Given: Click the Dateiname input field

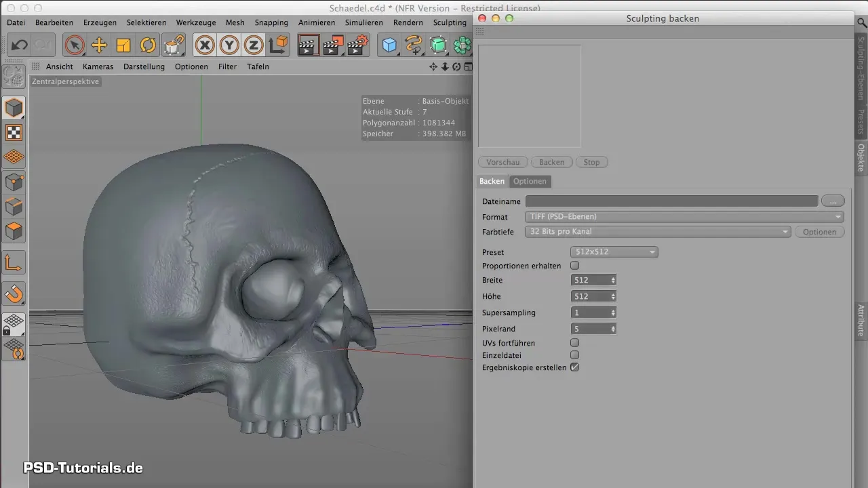Looking at the screenshot, I should click(x=671, y=201).
